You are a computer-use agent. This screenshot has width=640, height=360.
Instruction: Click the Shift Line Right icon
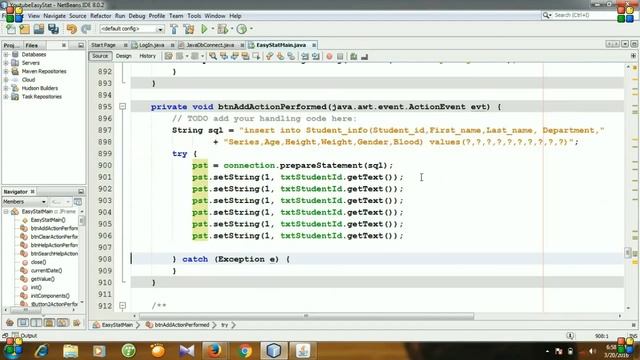pyautogui.click(x=316, y=56)
